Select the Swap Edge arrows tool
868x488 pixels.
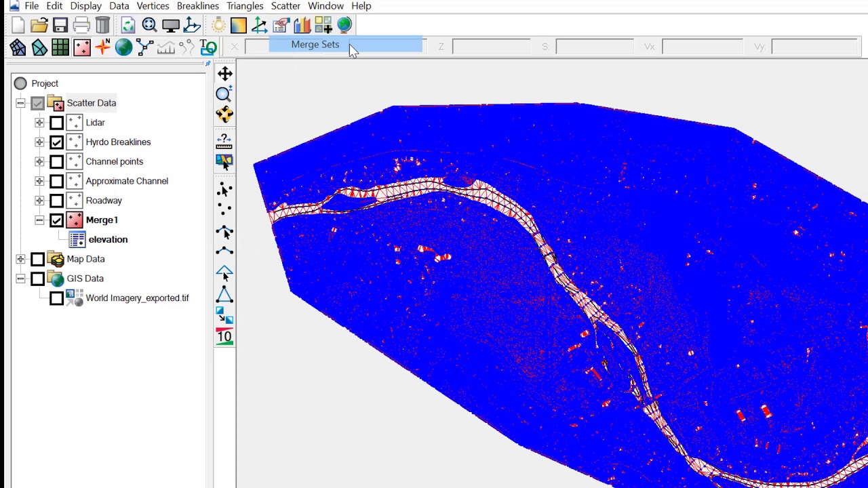pos(224,316)
